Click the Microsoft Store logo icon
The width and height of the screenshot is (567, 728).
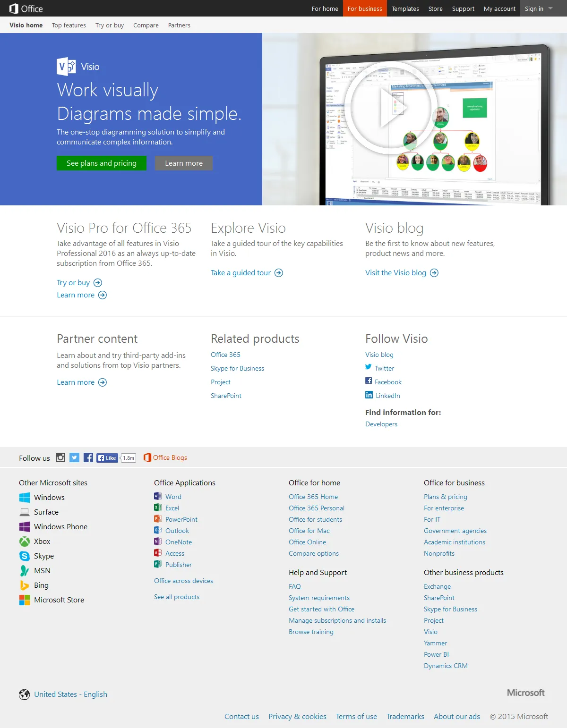(25, 600)
